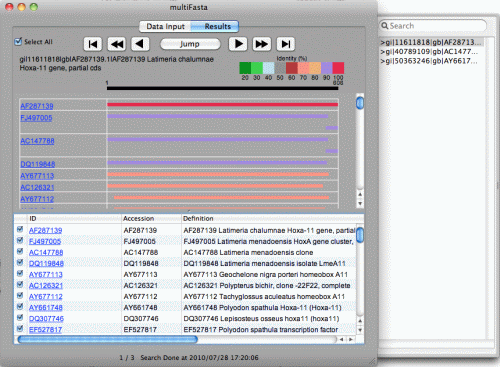Uncheck the AF287139 row checkbox
This screenshot has width=500, height=367.
[x=20, y=229]
